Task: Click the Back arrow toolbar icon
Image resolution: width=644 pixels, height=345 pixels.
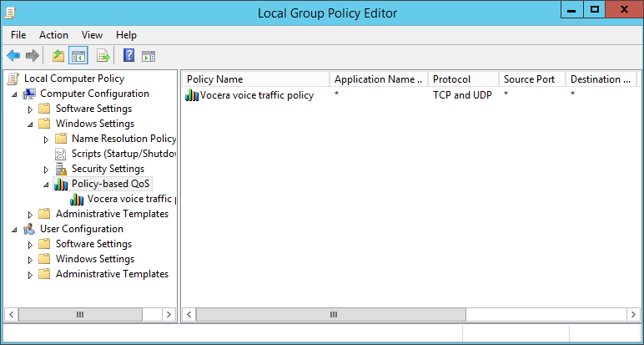Action: tap(13, 56)
